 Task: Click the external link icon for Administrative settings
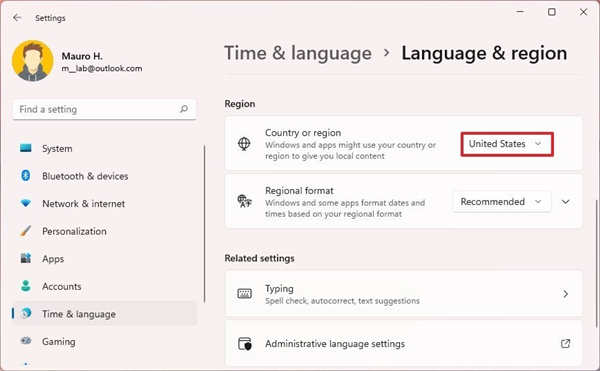(x=566, y=343)
